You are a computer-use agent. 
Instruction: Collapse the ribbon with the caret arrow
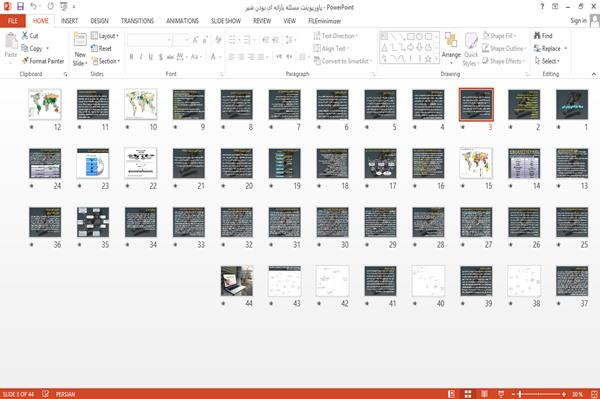point(593,74)
